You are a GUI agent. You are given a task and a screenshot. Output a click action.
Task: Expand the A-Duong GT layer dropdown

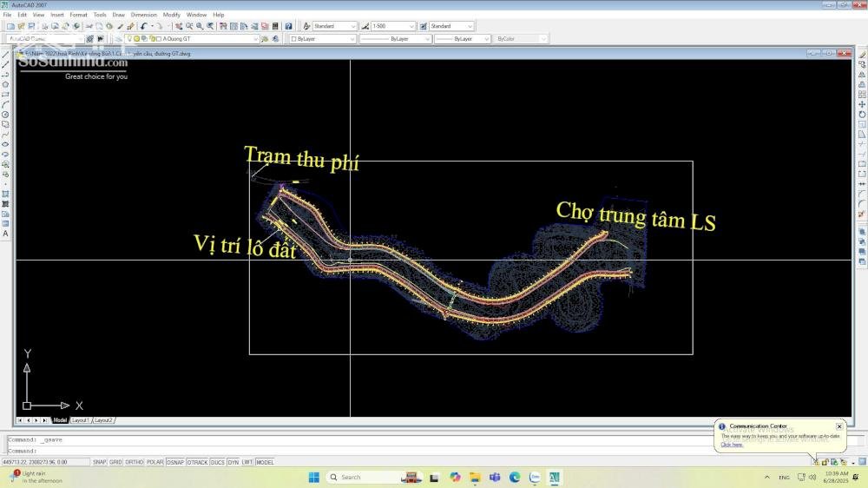tap(254, 39)
